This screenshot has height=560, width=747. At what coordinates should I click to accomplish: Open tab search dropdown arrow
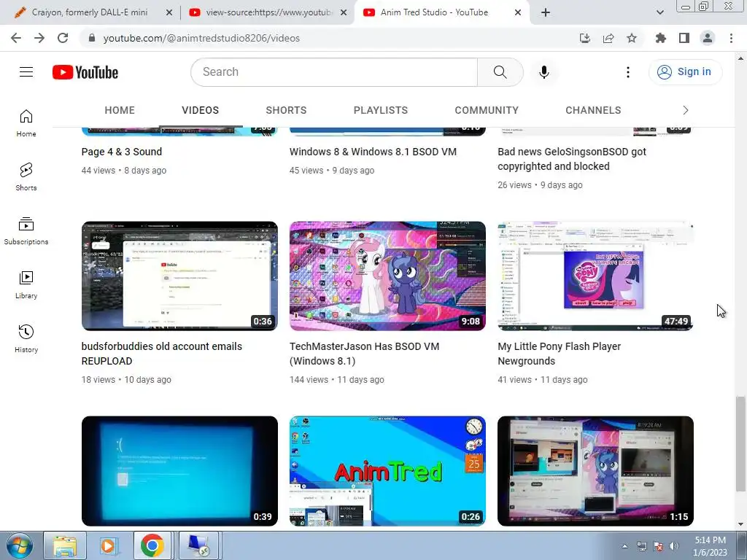point(659,12)
